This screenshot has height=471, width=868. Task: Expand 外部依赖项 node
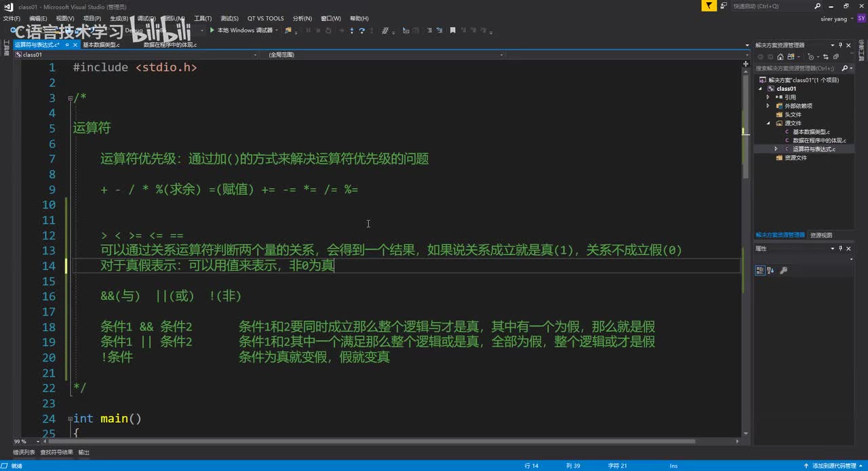[768, 106]
